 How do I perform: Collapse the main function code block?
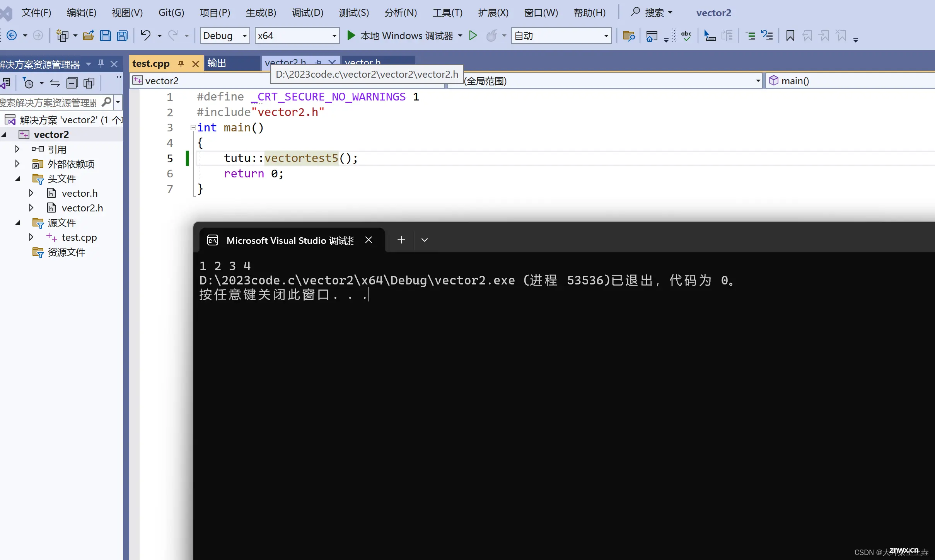[193, 127]
